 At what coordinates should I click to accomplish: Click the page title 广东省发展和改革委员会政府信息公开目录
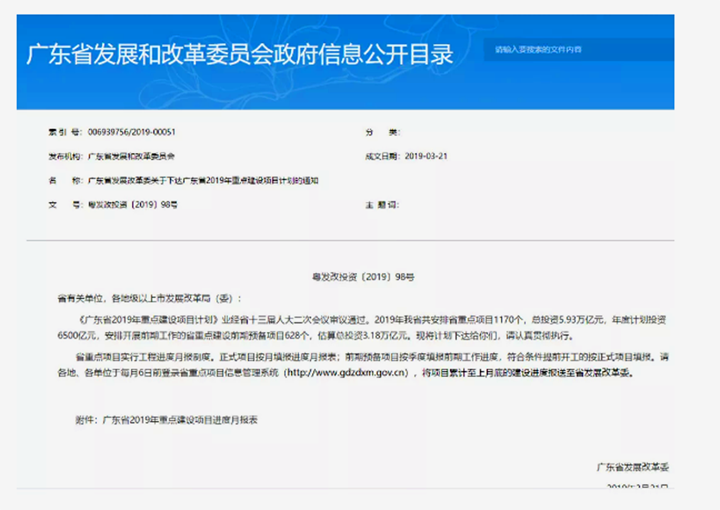coord(240,54)
